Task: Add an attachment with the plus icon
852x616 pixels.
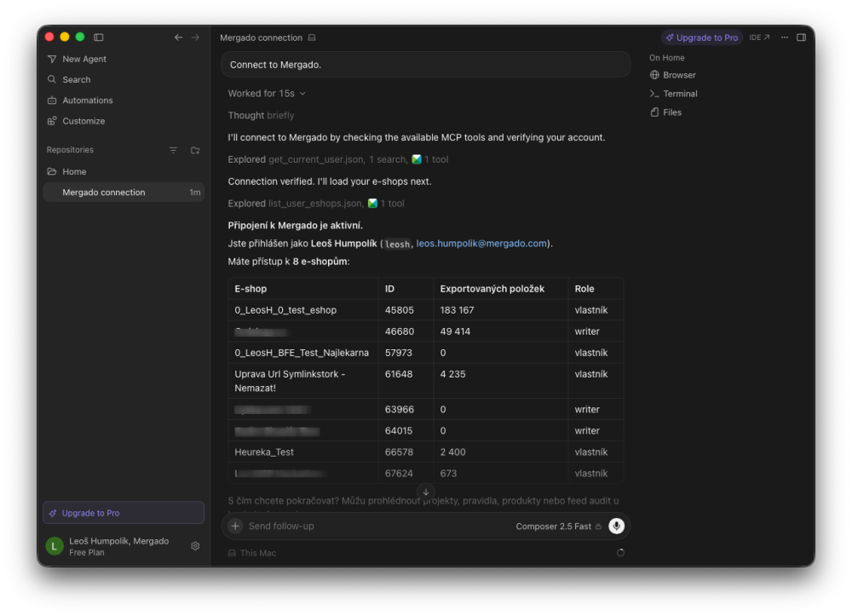Action: coord(235,526)
